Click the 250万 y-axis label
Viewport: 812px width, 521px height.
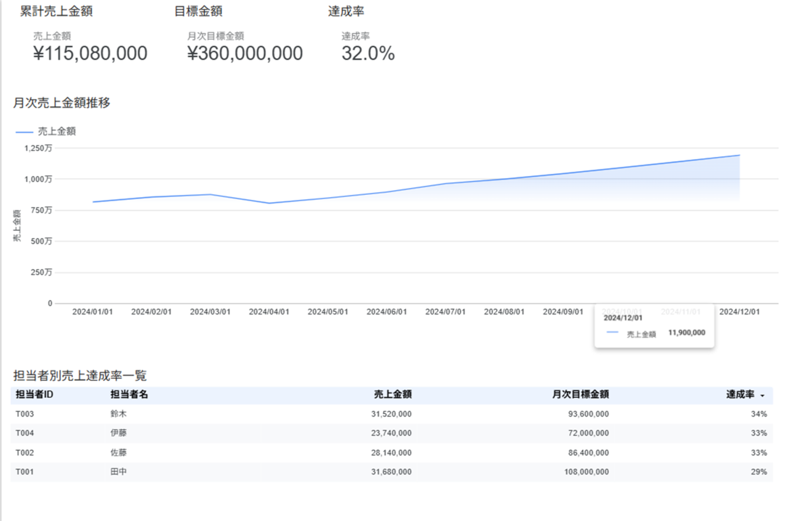(41, 273)
